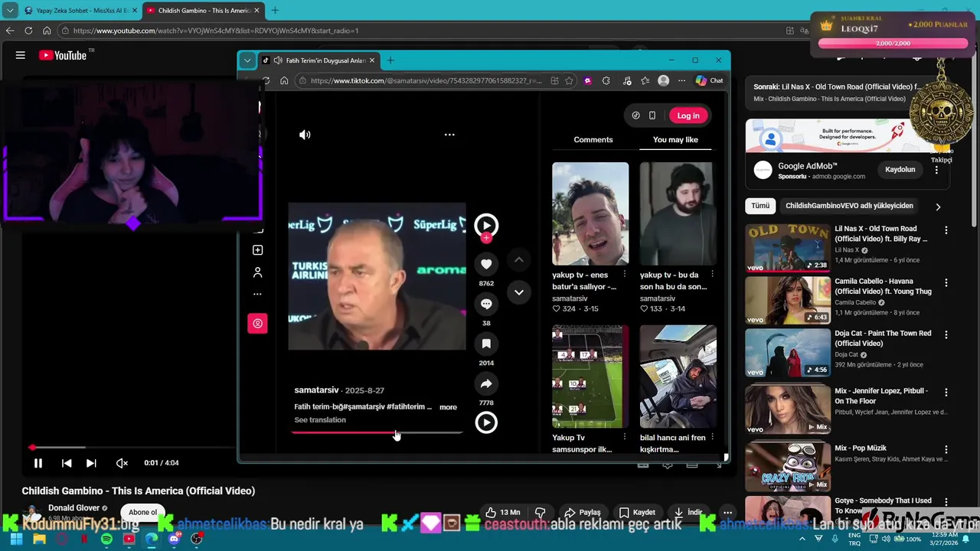Viewport: 980px width, 551px height.
Task: Follow samatarsiv via red plus badge
Action: pyautogui.click(x=486, y=238)
